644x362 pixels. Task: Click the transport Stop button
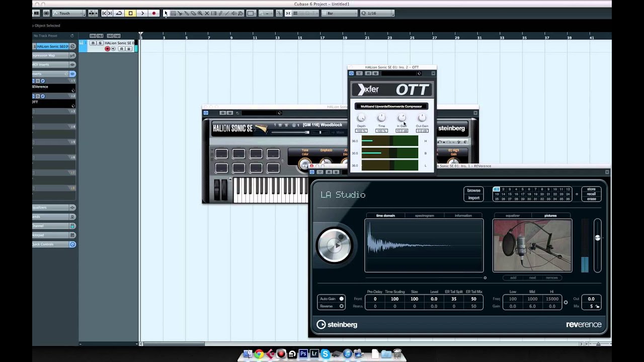[x=130, y=13]
